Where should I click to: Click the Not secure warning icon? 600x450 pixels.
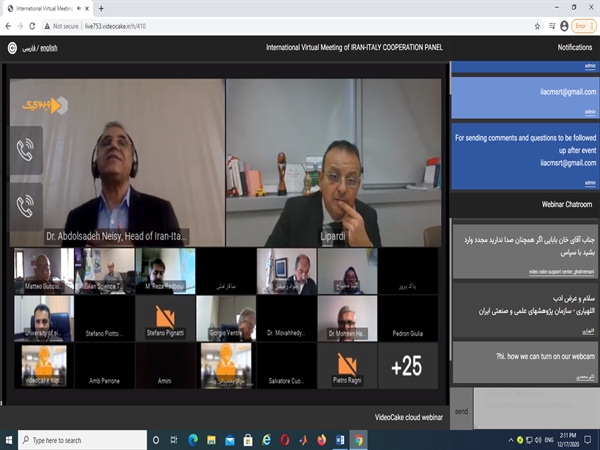[47, 26]
